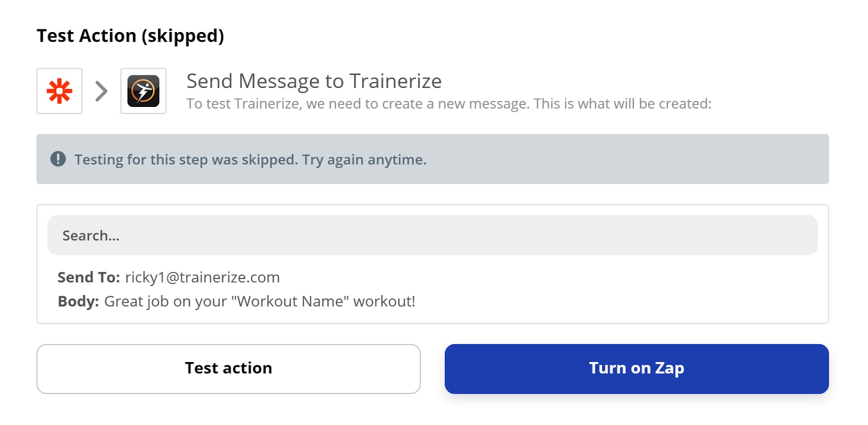Click the chevron arrow between app icons
868x425 pixels.
coord(101,91)
